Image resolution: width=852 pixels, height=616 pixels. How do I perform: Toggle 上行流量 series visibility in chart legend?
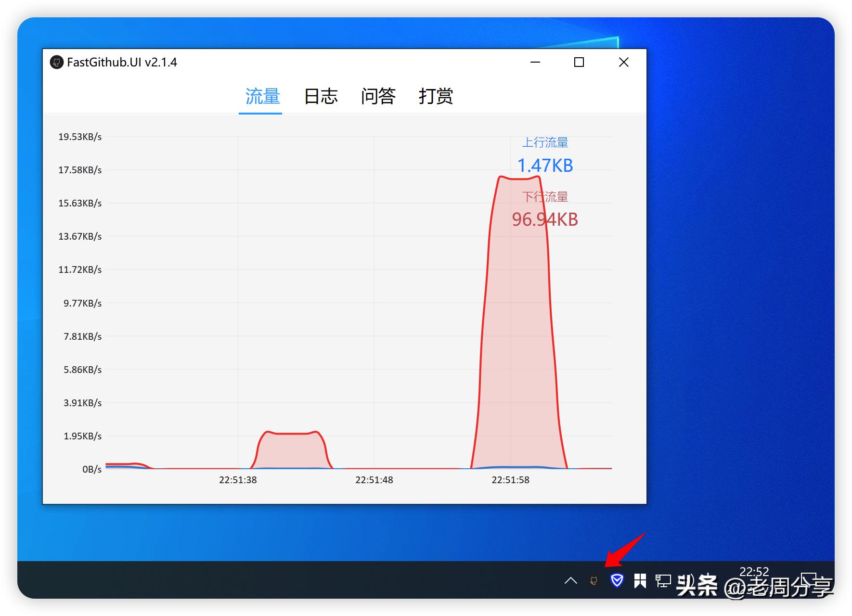(545, 142)
